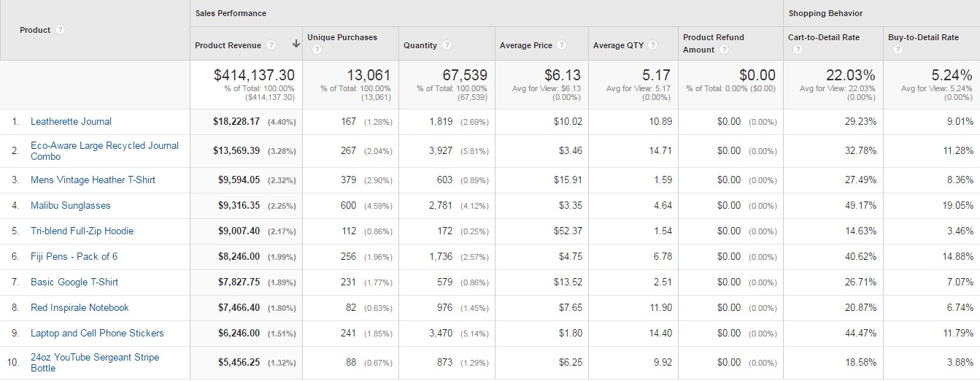Open the Leatherette Journal product link
Image resolution: width=980 pixels, height=381 pixels.
71,122
